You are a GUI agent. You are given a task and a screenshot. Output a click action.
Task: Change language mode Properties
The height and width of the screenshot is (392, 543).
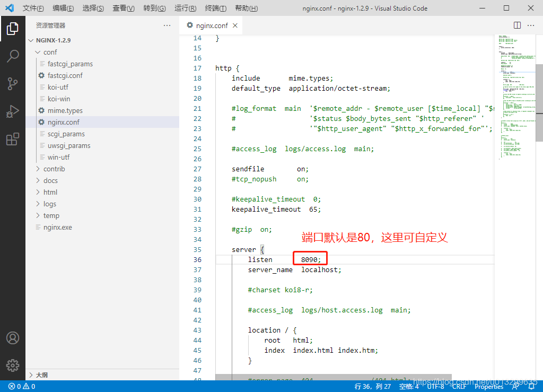489,387
